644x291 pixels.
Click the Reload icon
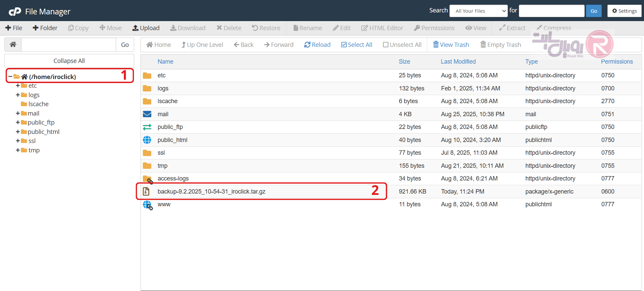click(307, 45)
